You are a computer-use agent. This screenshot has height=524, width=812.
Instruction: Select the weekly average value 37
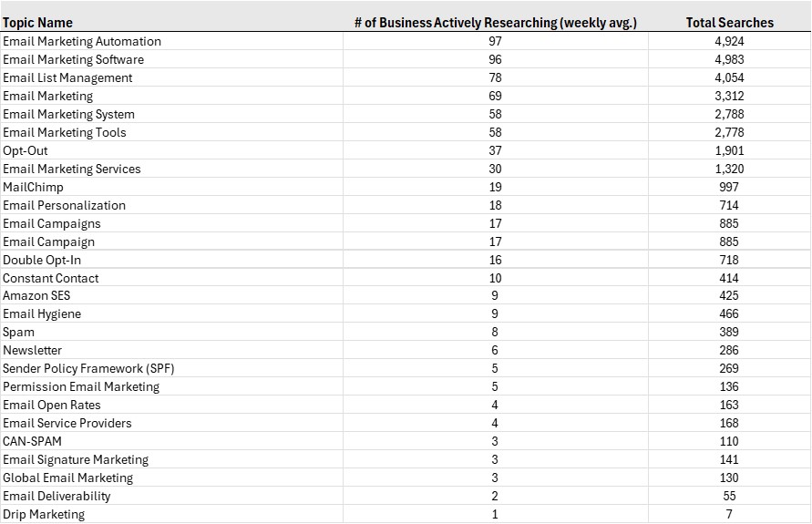(x=495, y=150)
